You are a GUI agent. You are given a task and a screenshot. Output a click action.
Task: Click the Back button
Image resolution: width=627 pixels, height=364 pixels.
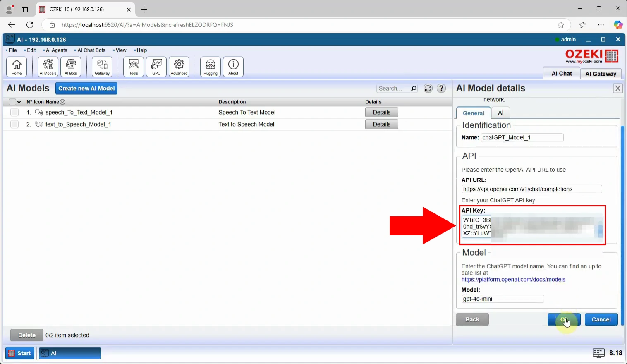pyautogui.click(x=472, y=319)
